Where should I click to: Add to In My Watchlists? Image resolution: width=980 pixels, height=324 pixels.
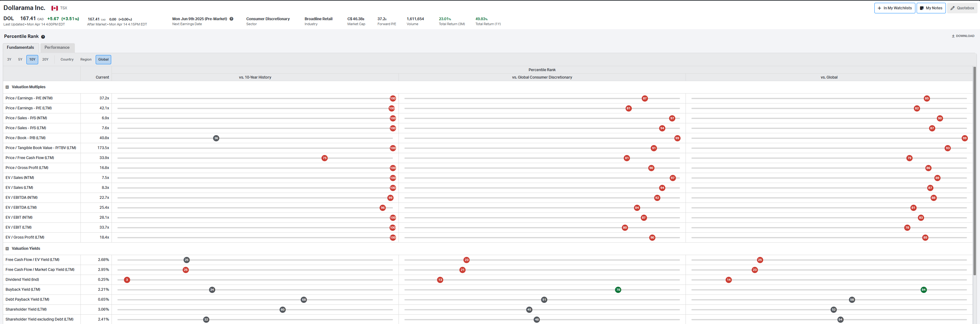[x=894, y=8]
